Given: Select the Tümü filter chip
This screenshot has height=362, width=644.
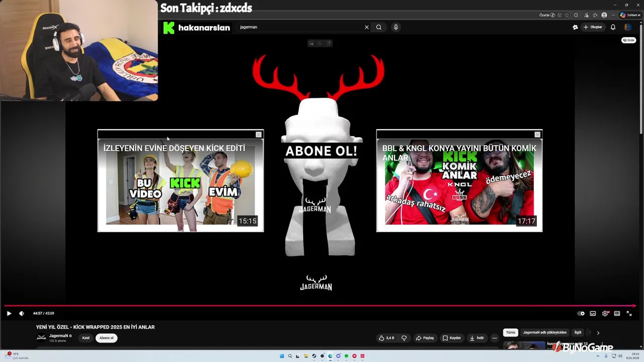Looking at the screenshot, I should pyautogui.click(x=511, y=332).
